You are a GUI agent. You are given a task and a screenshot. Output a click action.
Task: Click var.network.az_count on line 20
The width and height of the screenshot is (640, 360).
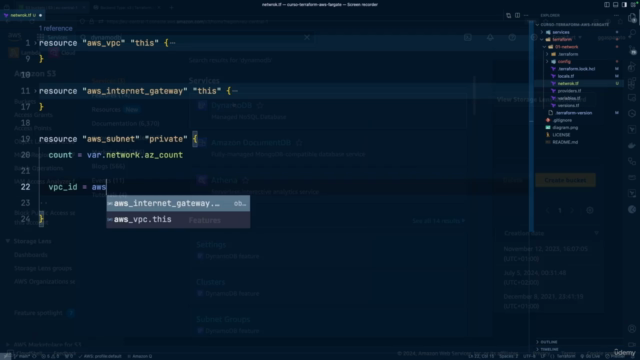click(135, 155)
